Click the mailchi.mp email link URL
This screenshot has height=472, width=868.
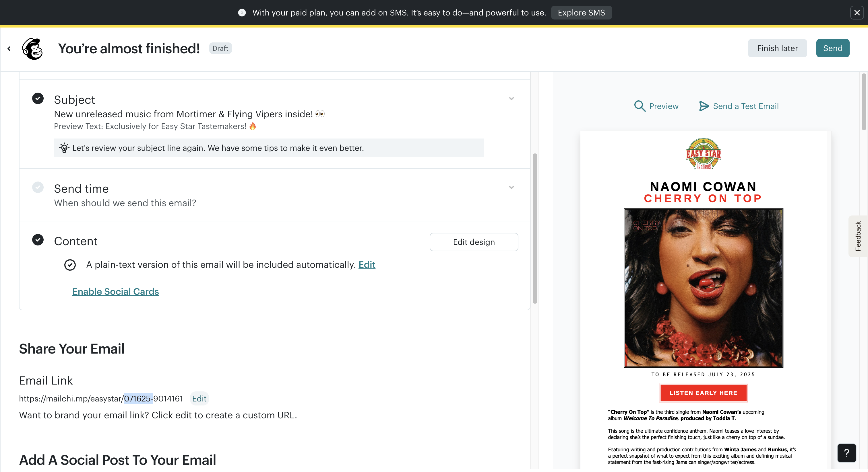pos(101,399)
